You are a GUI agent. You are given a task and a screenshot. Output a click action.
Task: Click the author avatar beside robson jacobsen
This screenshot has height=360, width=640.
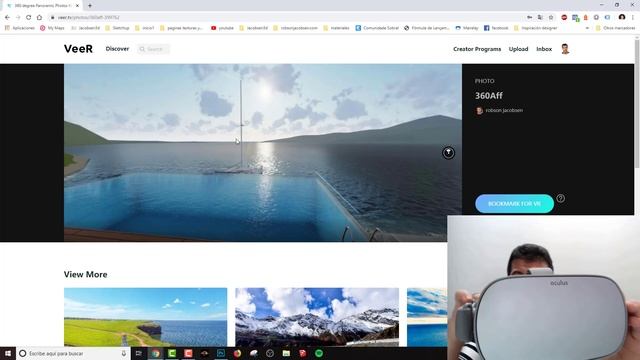[x=479, y=111]
